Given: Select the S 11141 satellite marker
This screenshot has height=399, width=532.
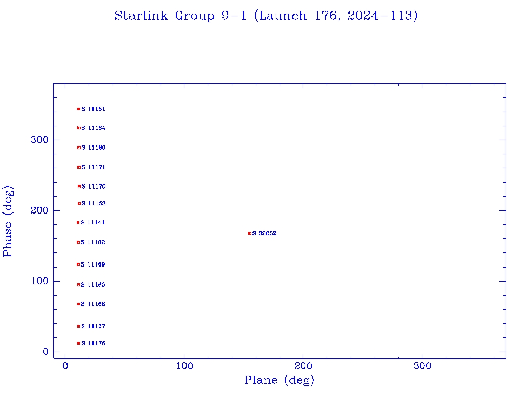Looking at the screenshot, I should pyautogui.click(x=78, y=223).
